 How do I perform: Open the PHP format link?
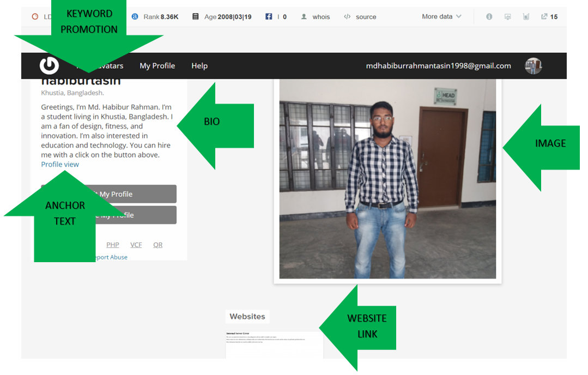tap(112, 245)
